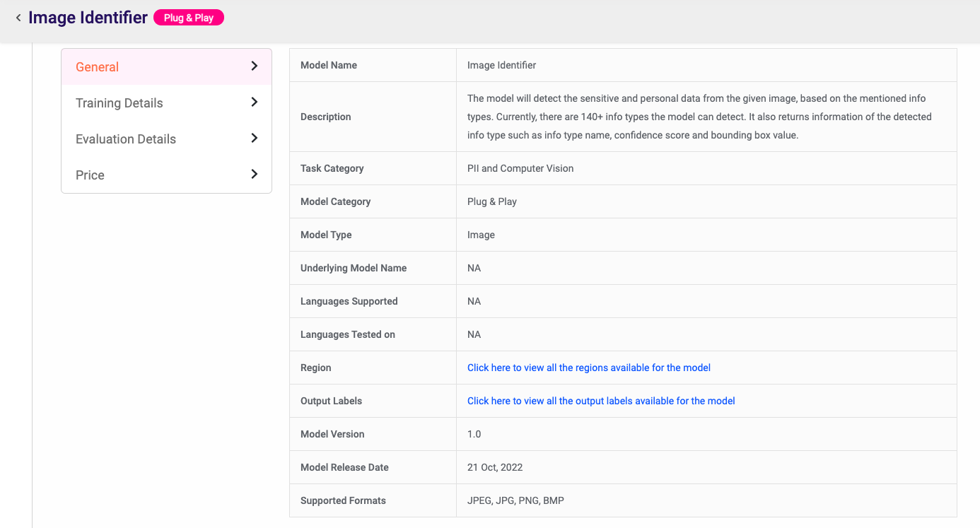Click chevron arrow next to General
Viewport: 980px width, 528px height.
(255, 66)
